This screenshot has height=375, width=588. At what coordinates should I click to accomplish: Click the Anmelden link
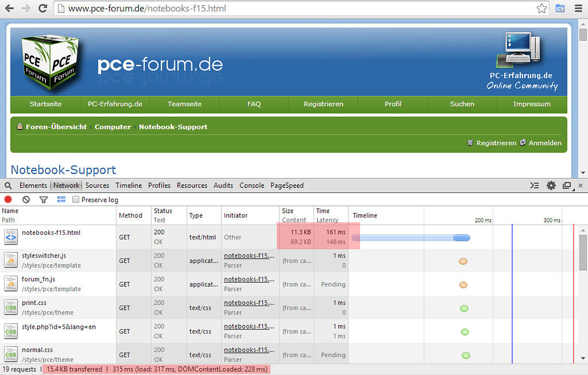coord(545,143)
